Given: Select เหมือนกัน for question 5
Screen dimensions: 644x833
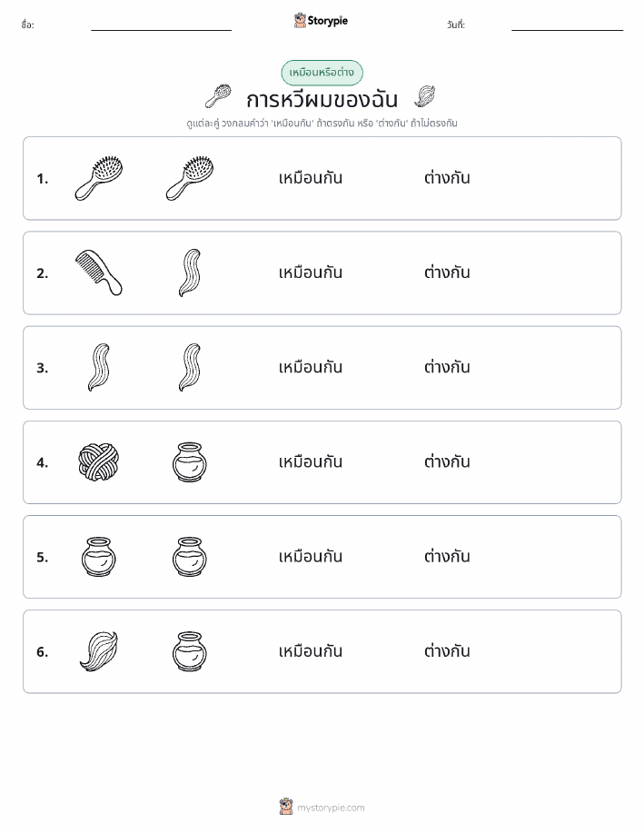Looking at the screenshot, I should coord(311,557).
